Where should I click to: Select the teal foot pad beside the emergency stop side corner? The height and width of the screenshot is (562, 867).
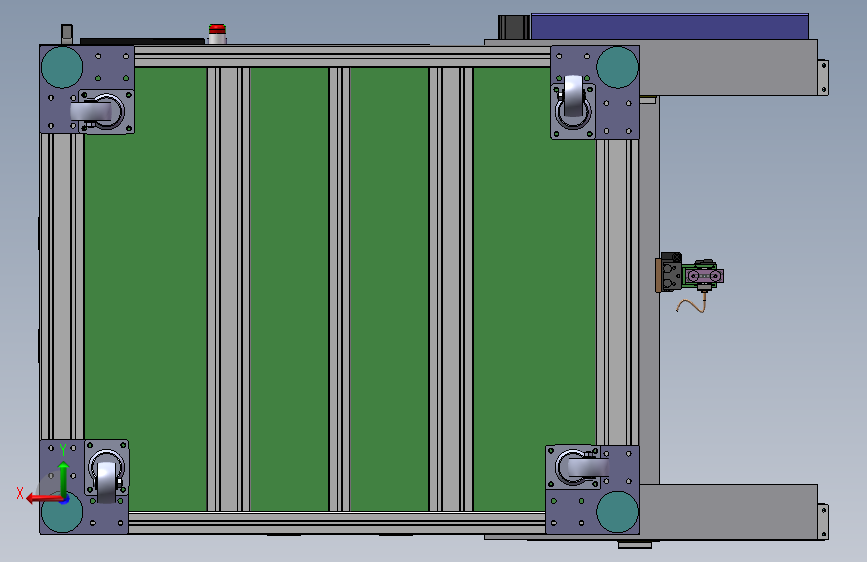tap(61, 67)
